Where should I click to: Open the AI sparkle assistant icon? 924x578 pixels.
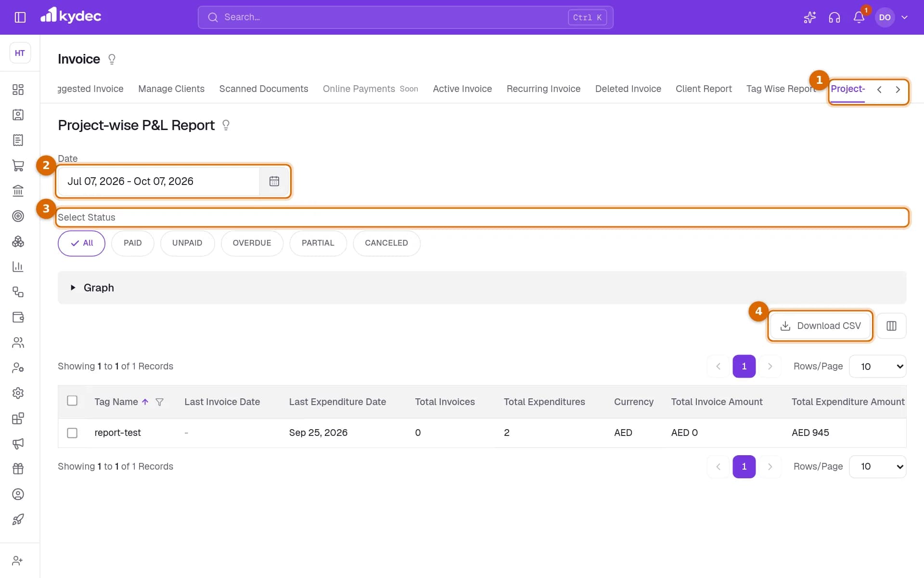pos(810,17)
